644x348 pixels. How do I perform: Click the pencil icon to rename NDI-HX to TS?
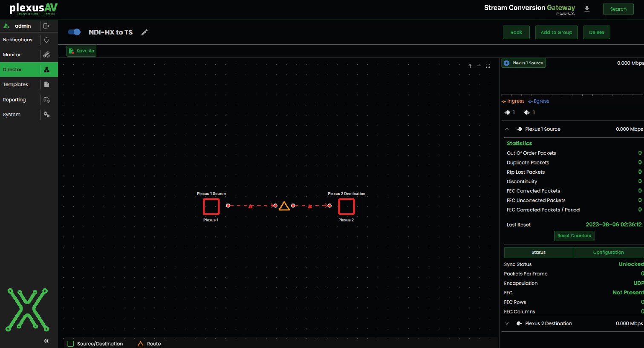(x=144, y=32)
